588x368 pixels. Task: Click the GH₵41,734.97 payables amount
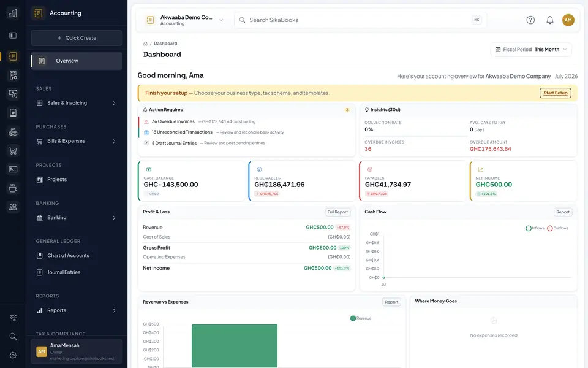tap(388, 185)
